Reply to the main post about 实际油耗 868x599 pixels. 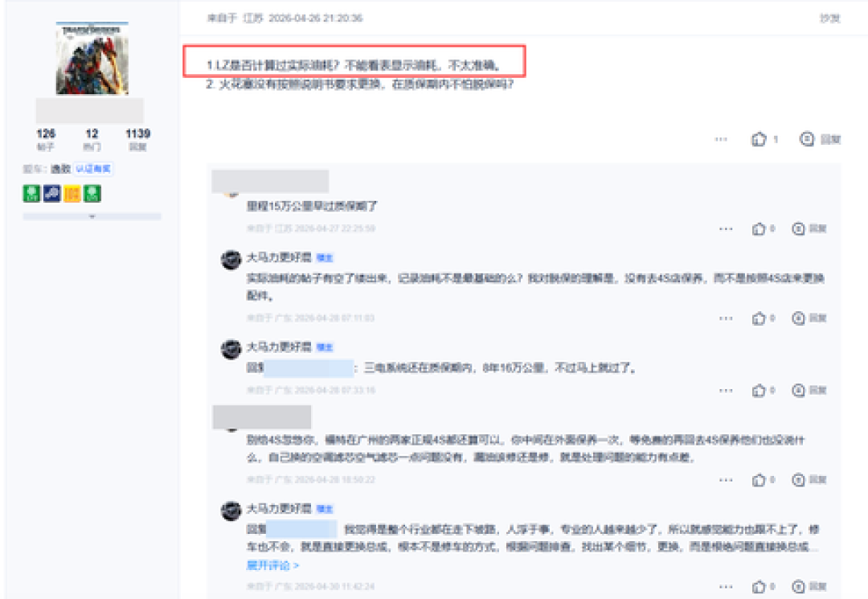(x=820, y=139)
